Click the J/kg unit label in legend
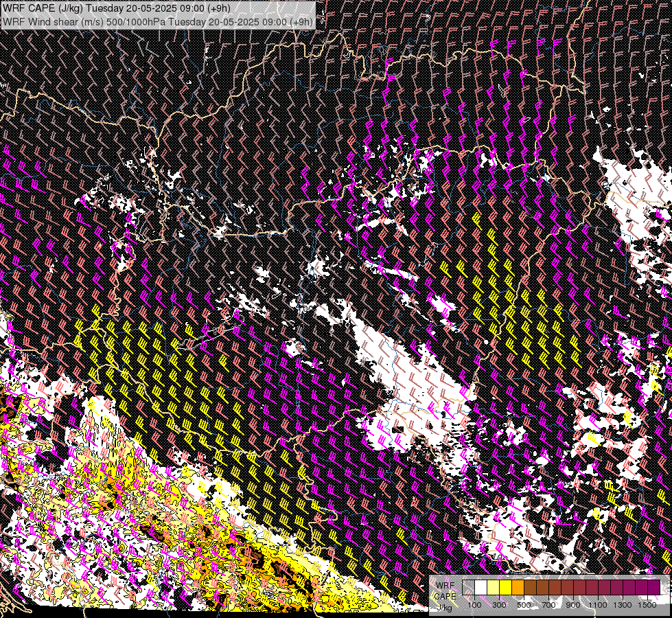This screenshot has height=618, width=672. click(444, 607)
